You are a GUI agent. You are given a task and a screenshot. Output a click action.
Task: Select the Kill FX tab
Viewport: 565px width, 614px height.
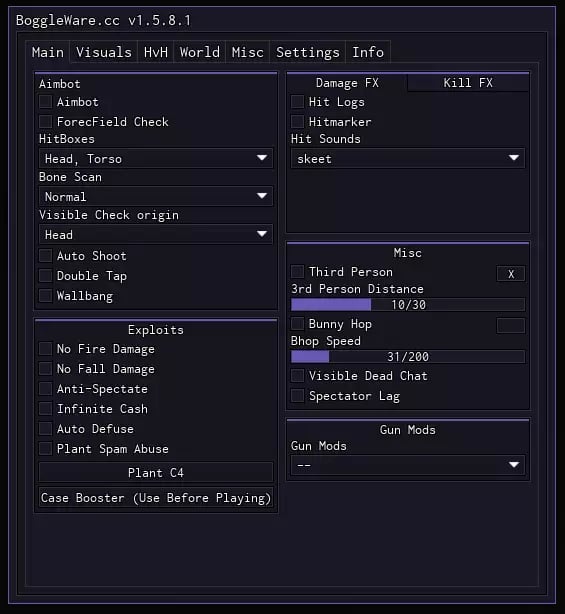click(x=468, y=83)
